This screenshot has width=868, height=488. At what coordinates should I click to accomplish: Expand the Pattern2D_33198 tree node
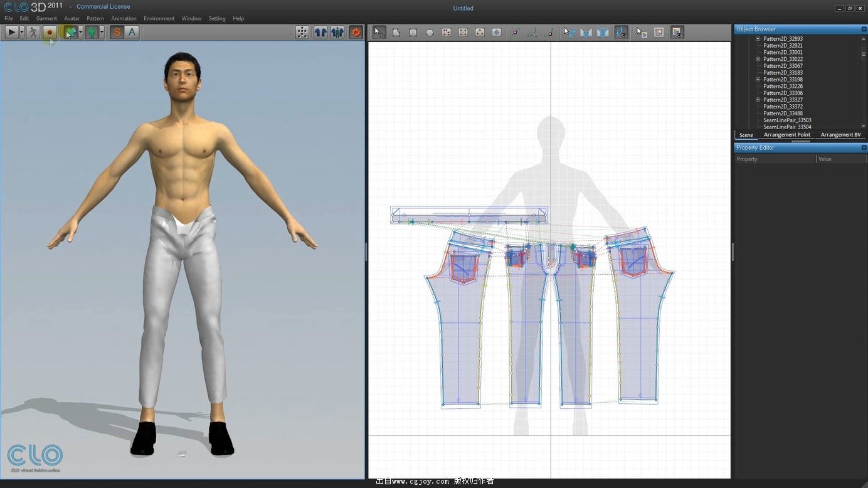(x=758, y=80)
